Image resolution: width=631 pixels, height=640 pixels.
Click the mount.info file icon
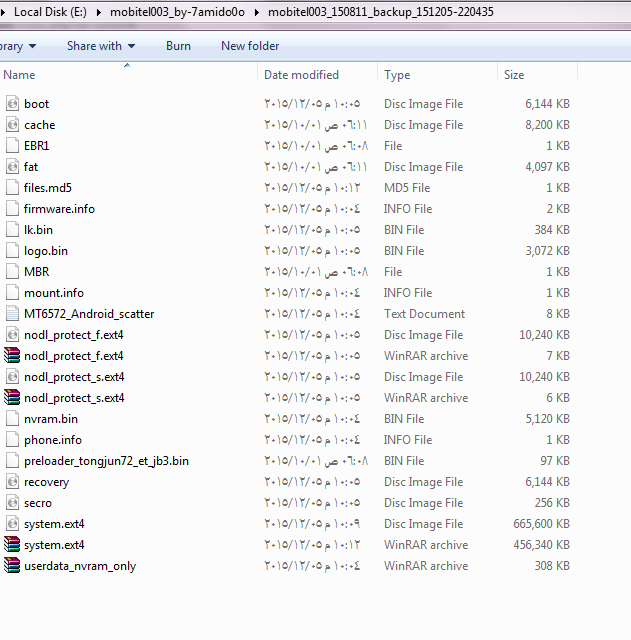(13, 293)
